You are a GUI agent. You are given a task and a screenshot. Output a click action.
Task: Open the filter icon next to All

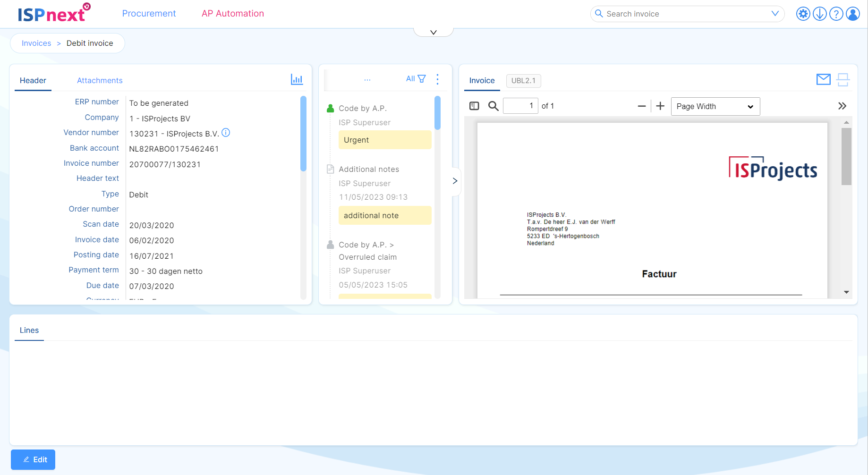pos(422,79)
